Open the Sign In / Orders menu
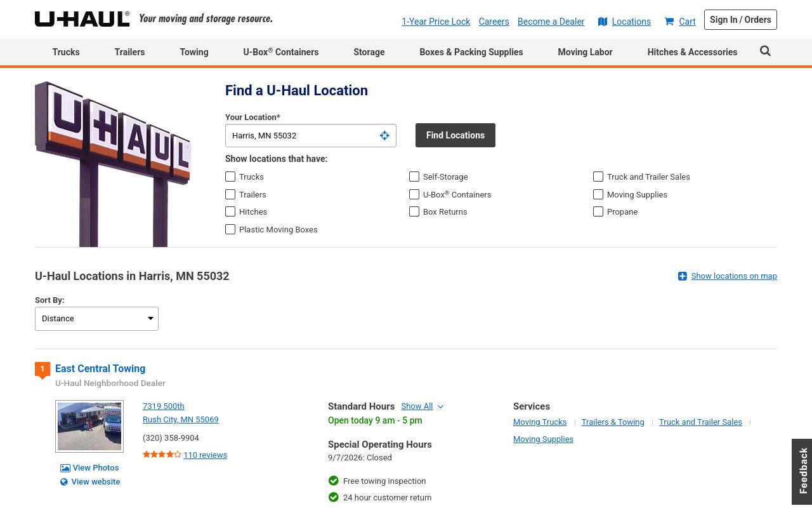Viewport: 812px width, 508px height. (x=740, y=20)
